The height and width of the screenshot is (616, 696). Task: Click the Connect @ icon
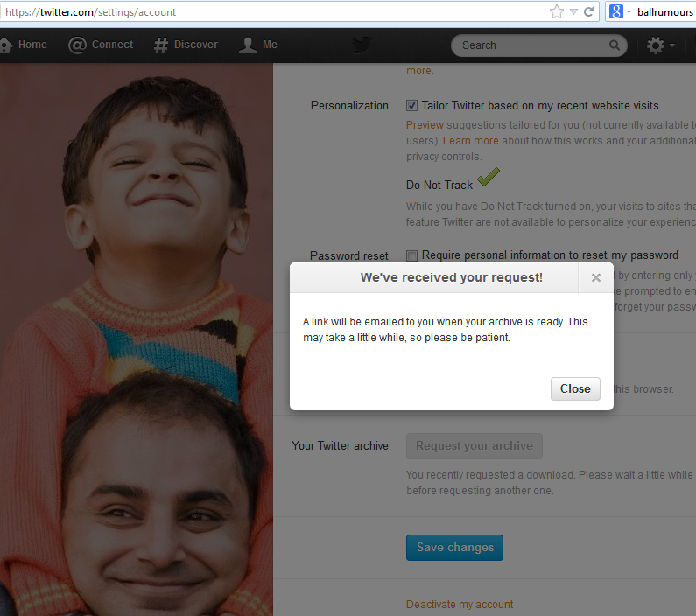pyautogui.click(x=78, y=45)
